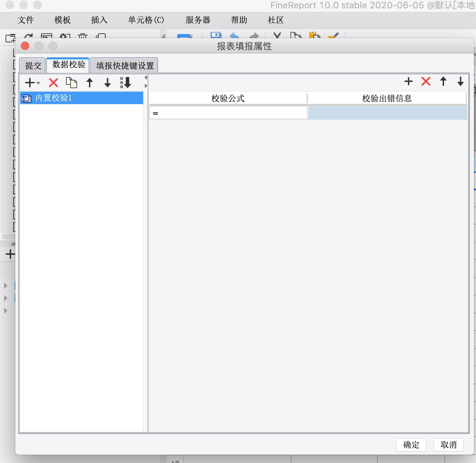The width and height of the screenshot is (476, 463).
Task: Move the formula row up with the right arrow
Action: tap(443, 81)
